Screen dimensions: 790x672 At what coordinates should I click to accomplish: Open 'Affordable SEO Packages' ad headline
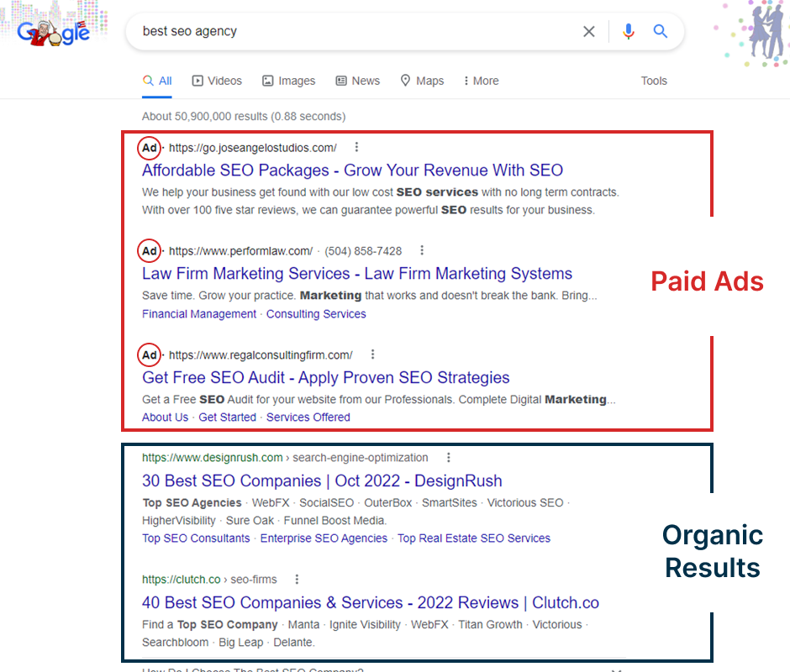point(352,171)
